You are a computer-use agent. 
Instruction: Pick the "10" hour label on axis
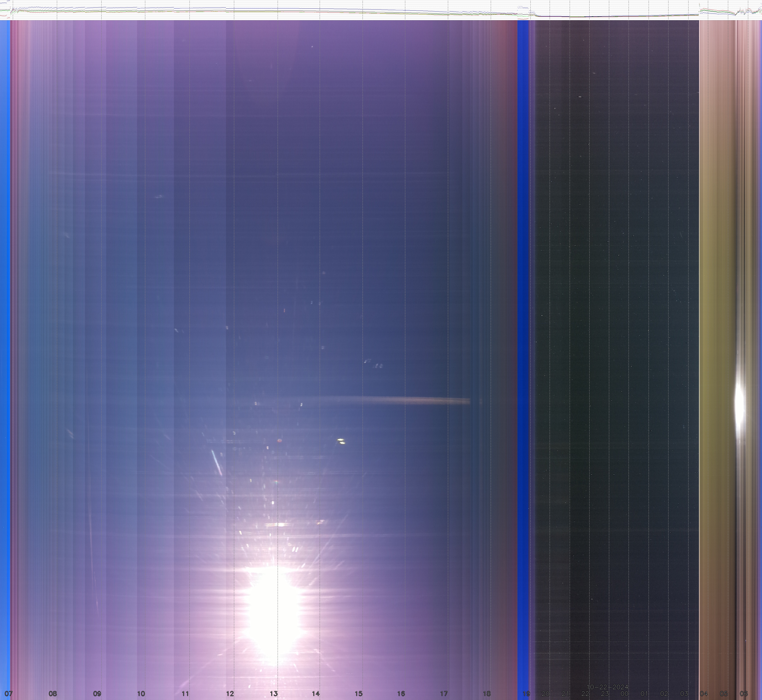[141, 694]
